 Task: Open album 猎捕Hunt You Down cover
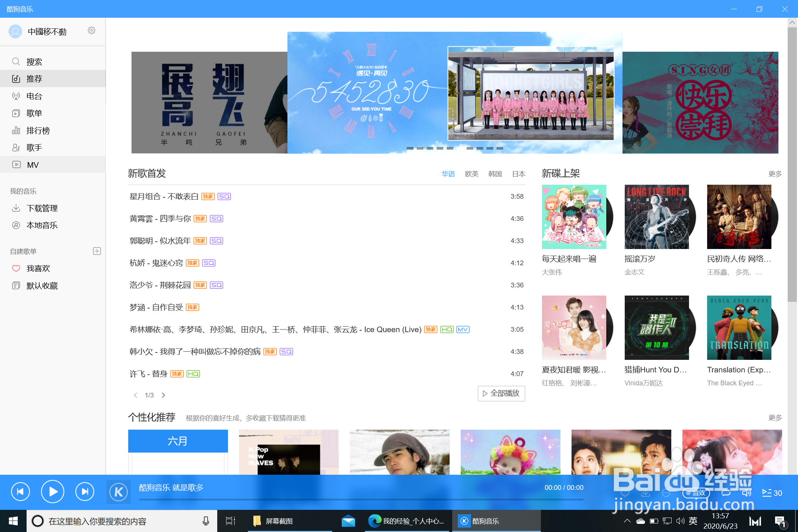tap(657, 328)
